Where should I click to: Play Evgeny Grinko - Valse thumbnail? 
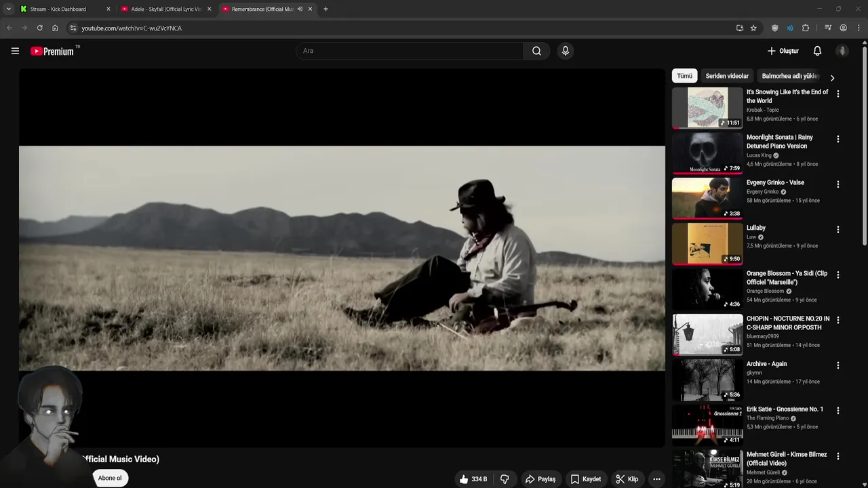(707, 198)
